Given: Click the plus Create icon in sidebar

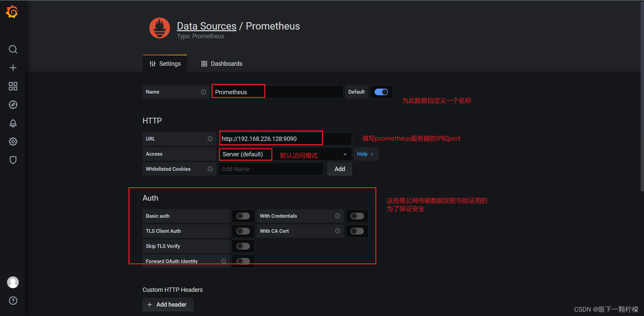Looking at the screenshot, I should click(x=13, y=68).
